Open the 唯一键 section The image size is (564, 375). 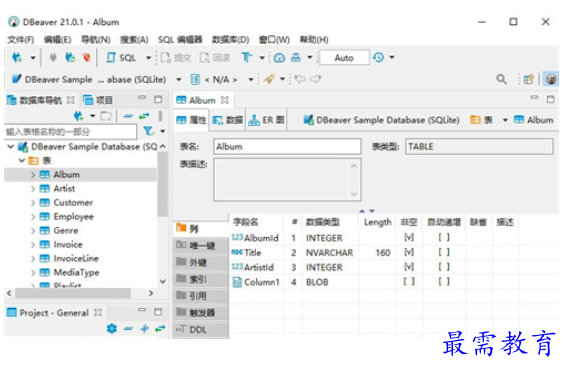pyautogui.click(x=200, y=246)
